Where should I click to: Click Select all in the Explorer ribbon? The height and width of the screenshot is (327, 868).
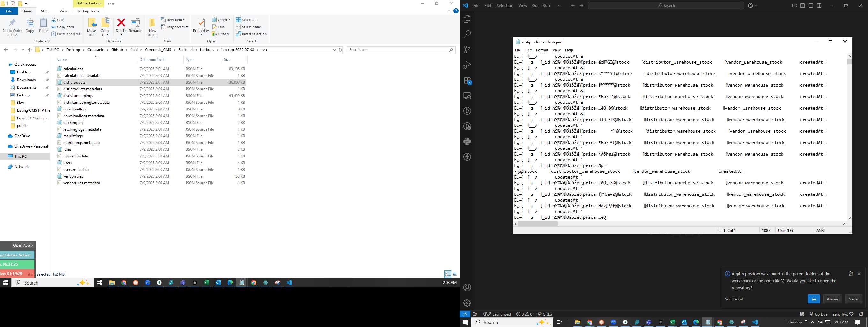(246, 20)
